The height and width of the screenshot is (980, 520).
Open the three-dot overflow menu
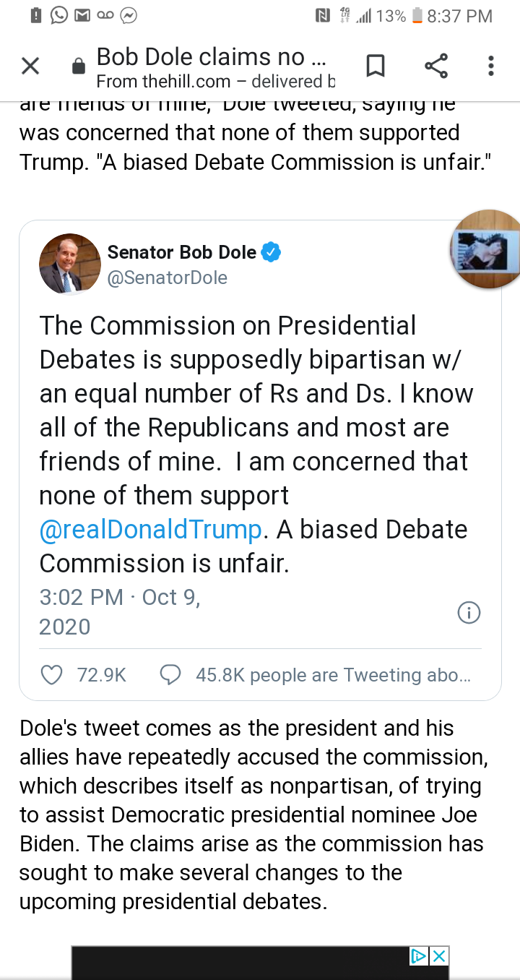[x=491, y=66]
